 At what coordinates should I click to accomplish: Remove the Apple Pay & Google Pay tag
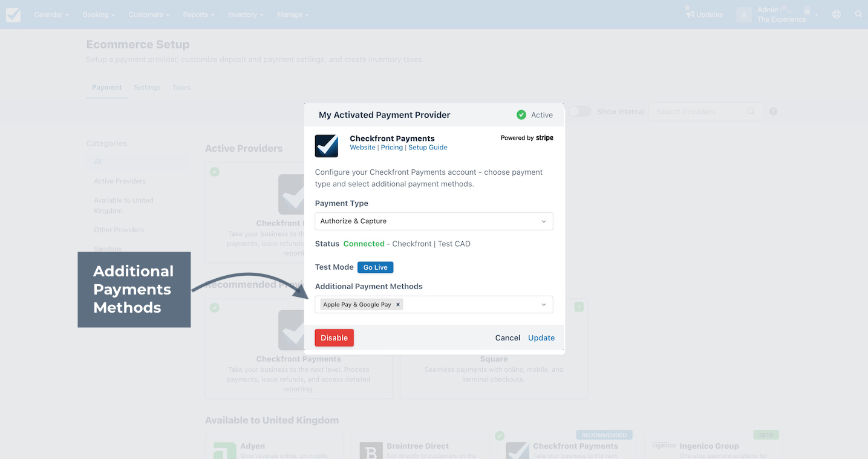398,305
